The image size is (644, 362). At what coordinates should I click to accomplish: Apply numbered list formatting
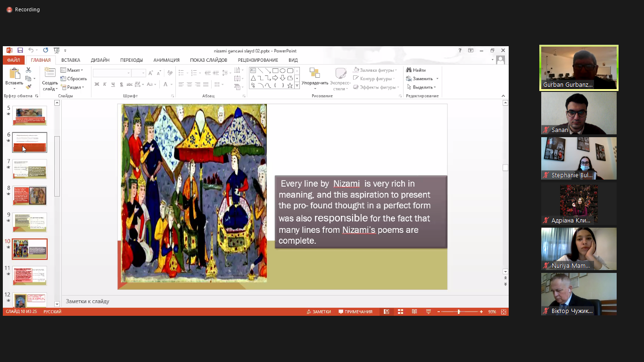click(194, 73)
